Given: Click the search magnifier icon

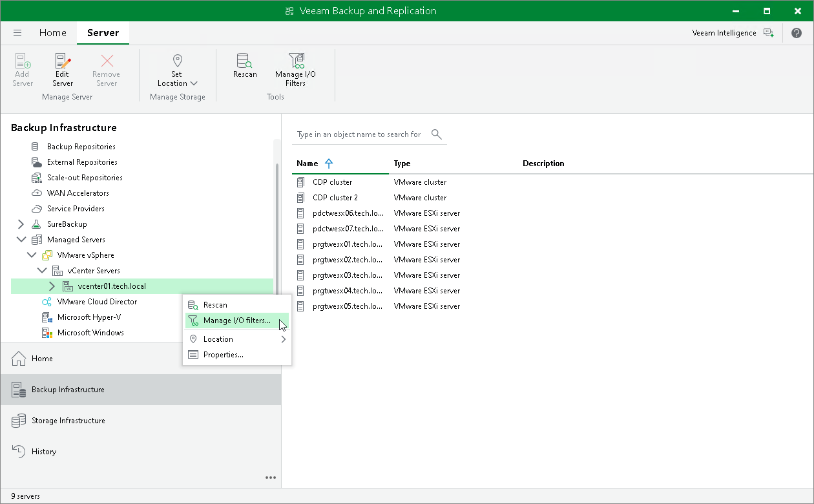Looking at the screenshot, I should pos(437,134).
